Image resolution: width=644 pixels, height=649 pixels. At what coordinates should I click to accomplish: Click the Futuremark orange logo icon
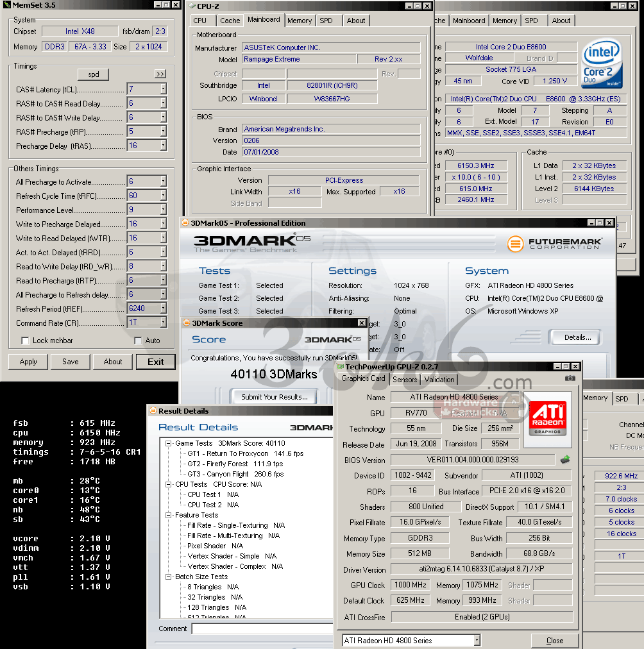pyautogui.click(x=515, y=244)
